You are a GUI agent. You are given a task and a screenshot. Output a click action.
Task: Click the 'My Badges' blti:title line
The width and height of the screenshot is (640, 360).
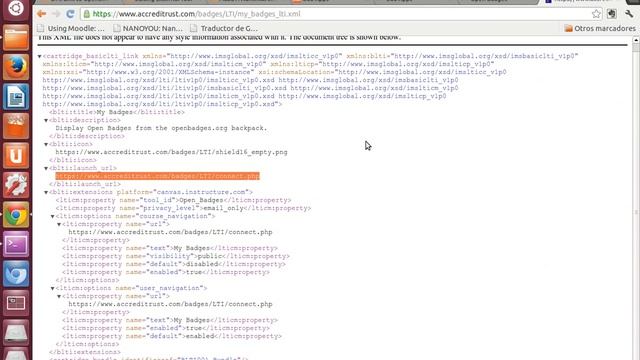(x=117, y=112)
